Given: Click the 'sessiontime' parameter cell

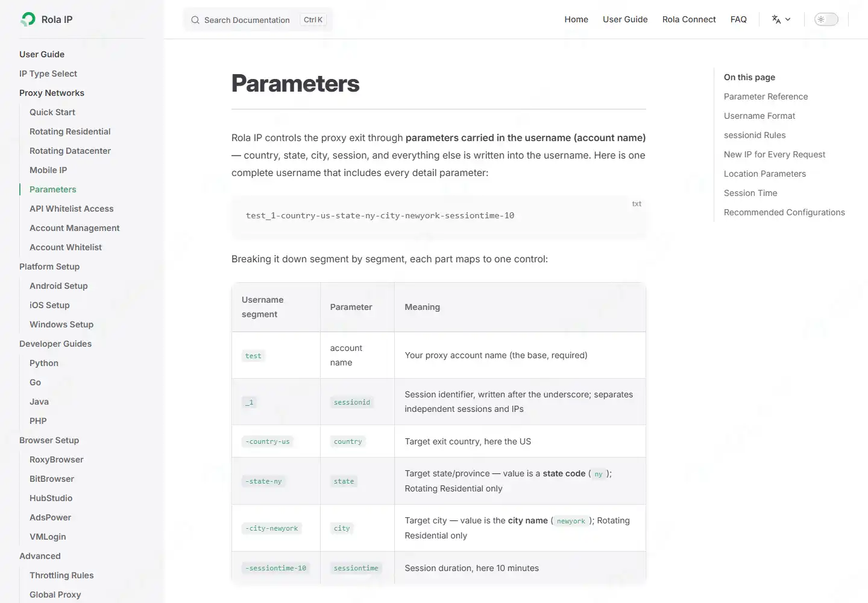Looking at the screenshot, I should point(356,568).
